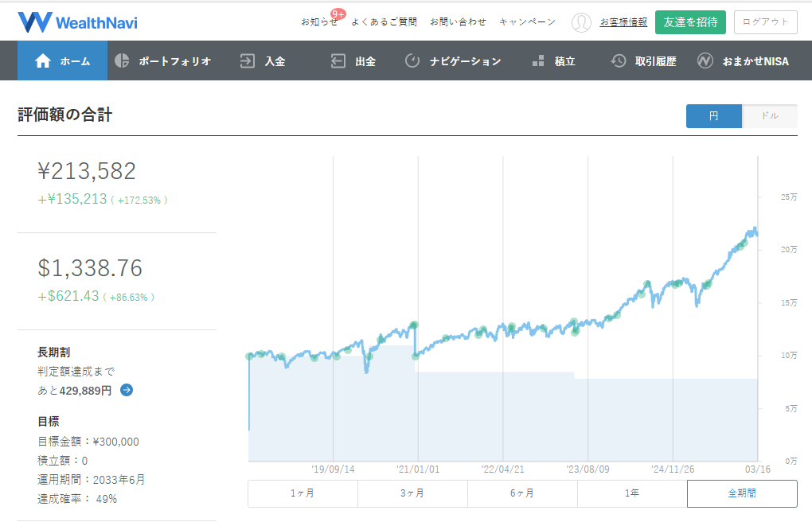Select the 全期間 chart period
Image resolution: width=812 pixels, height=522 pixels.
[742, 493]
